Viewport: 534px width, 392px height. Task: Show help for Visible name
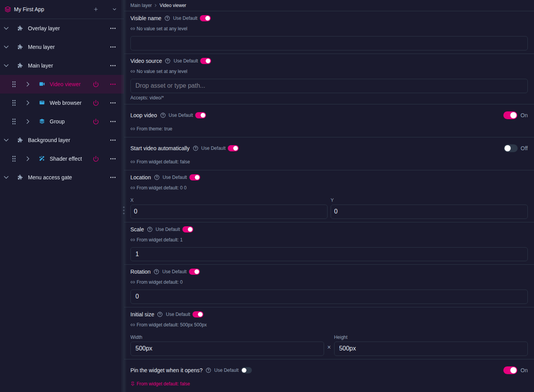tap(167, 18)
